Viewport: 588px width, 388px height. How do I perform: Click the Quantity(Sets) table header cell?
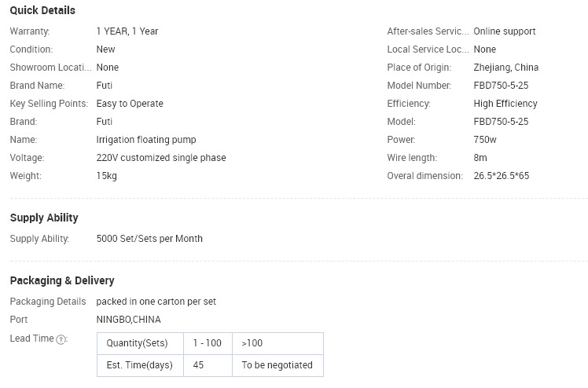(x=140, y=343)
